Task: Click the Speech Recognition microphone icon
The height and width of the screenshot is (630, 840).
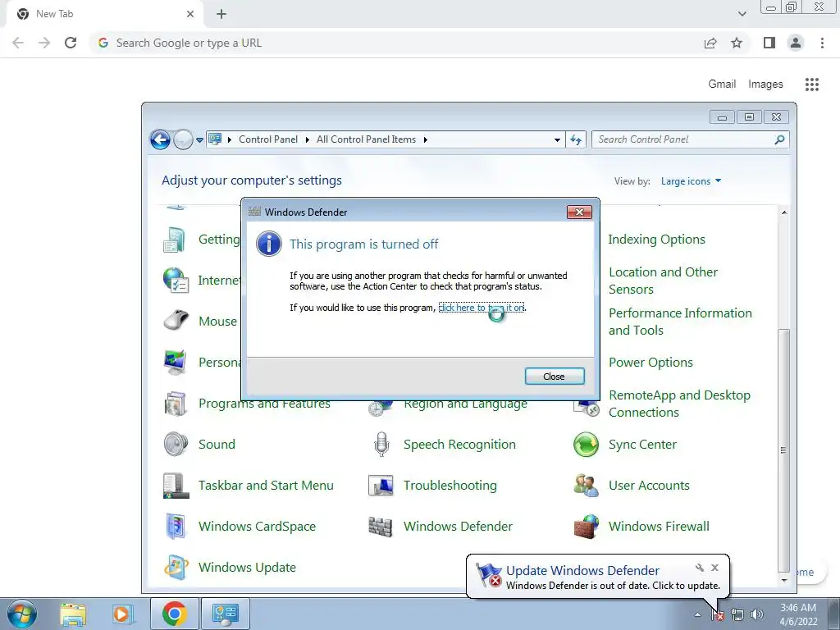Action: tap(381, 444)
